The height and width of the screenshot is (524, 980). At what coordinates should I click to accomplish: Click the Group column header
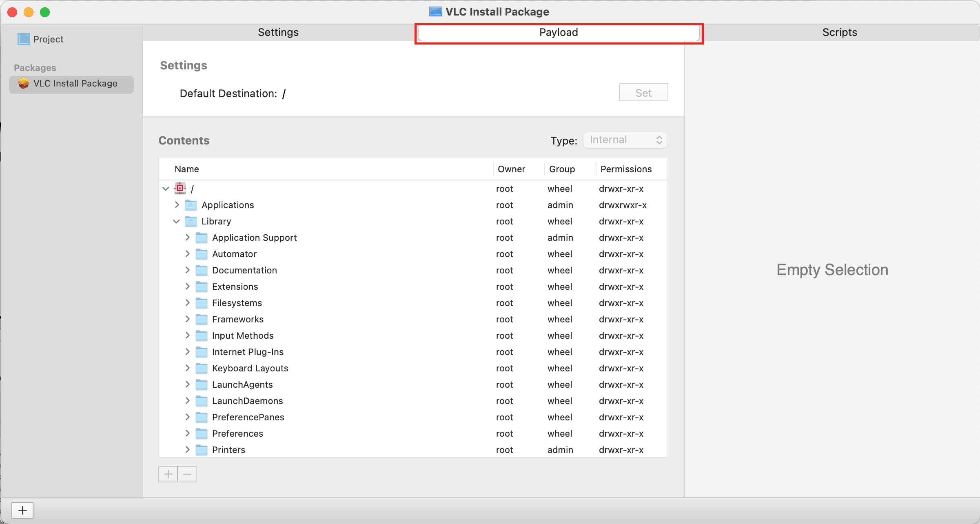[x=562, y=169]
